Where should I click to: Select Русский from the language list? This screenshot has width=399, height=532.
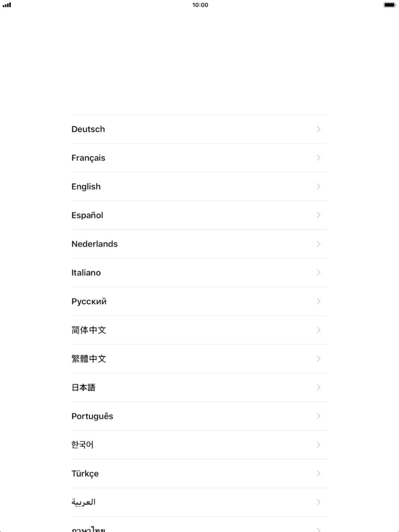coord(89,302)
